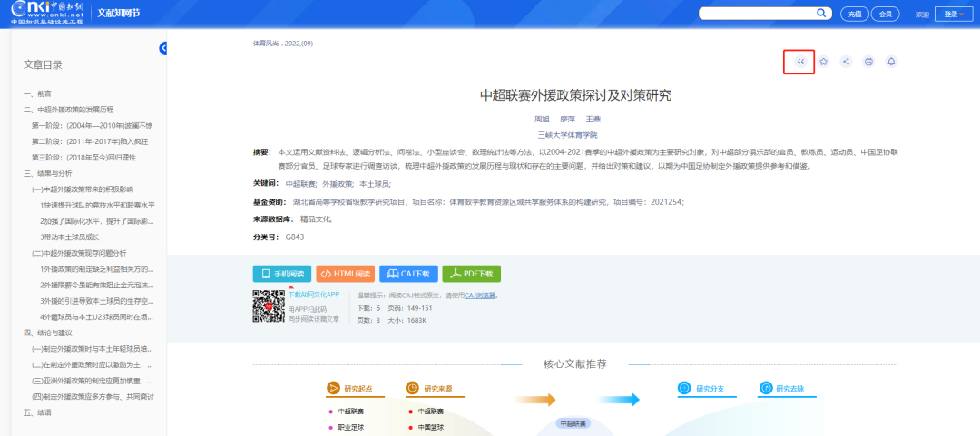Click the 研究去脉 label

[x=790, y=389]
